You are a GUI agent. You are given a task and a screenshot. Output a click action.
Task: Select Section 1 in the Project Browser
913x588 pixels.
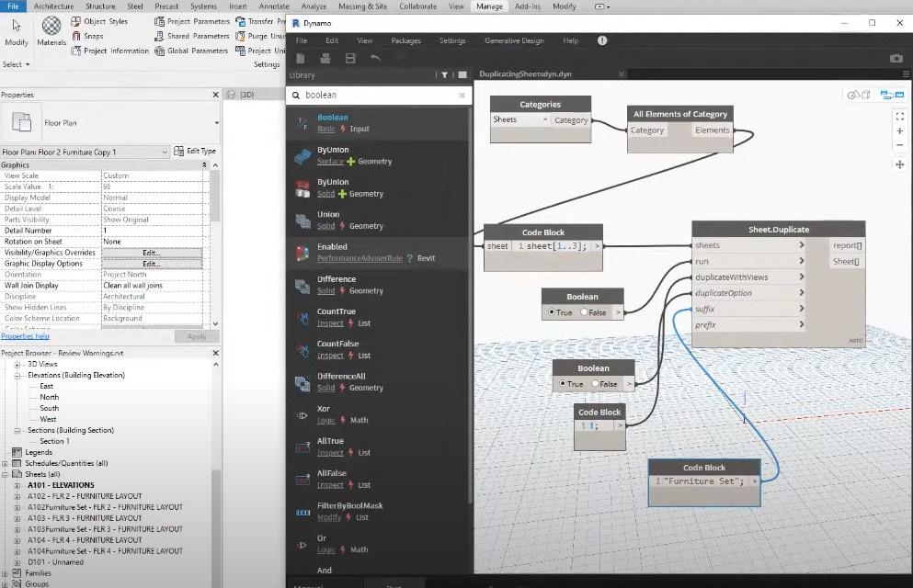tap(54, 441)
